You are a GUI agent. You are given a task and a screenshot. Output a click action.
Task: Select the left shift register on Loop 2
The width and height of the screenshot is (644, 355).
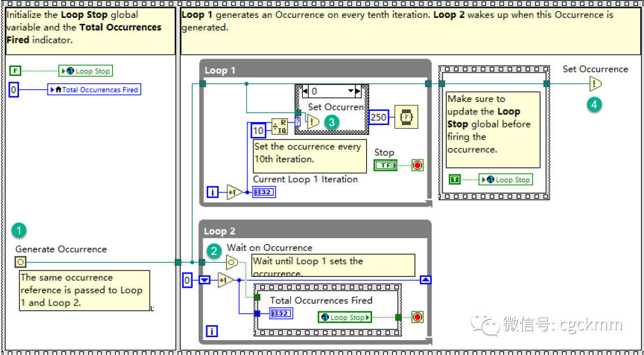click(205, 281)
